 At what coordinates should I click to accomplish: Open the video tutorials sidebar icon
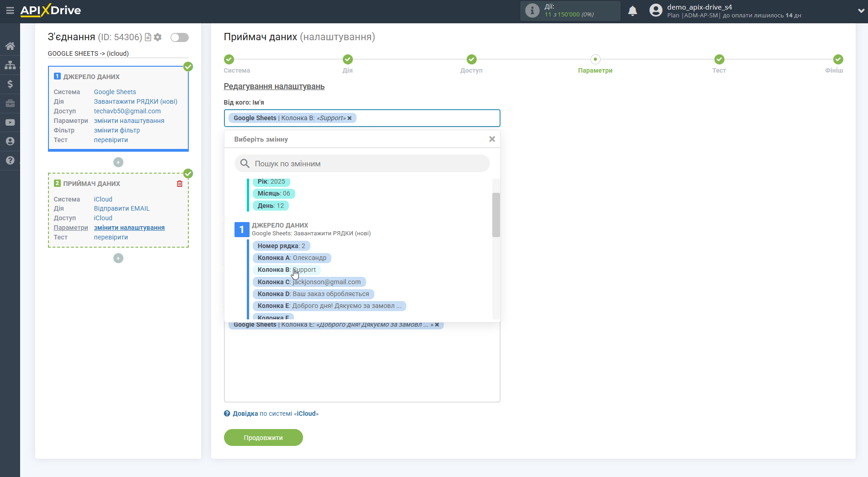10,122
